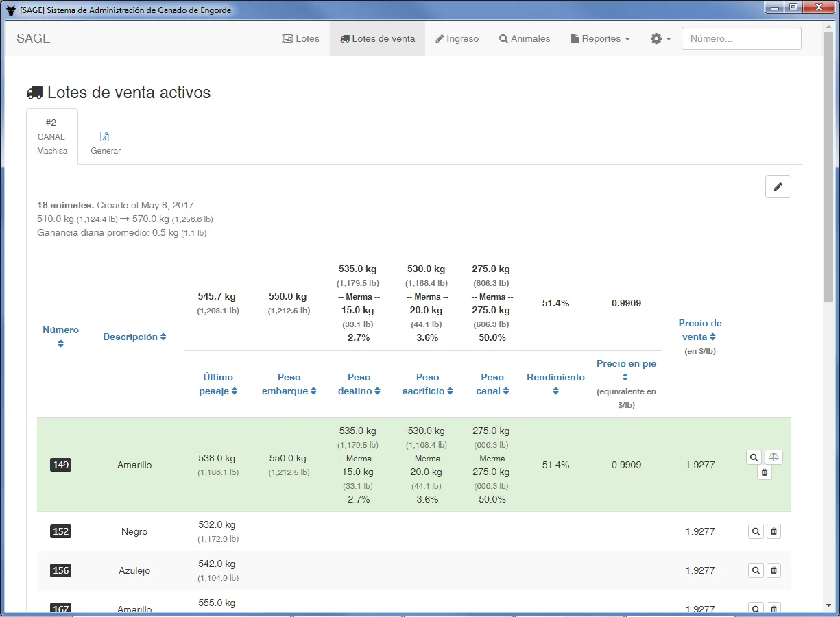Remove animal 152 via trash icon
The image size is (840, 617).
click(773, 531)
